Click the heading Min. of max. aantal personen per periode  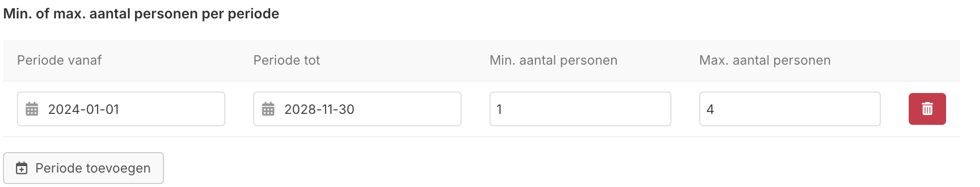tap(141, 13)
